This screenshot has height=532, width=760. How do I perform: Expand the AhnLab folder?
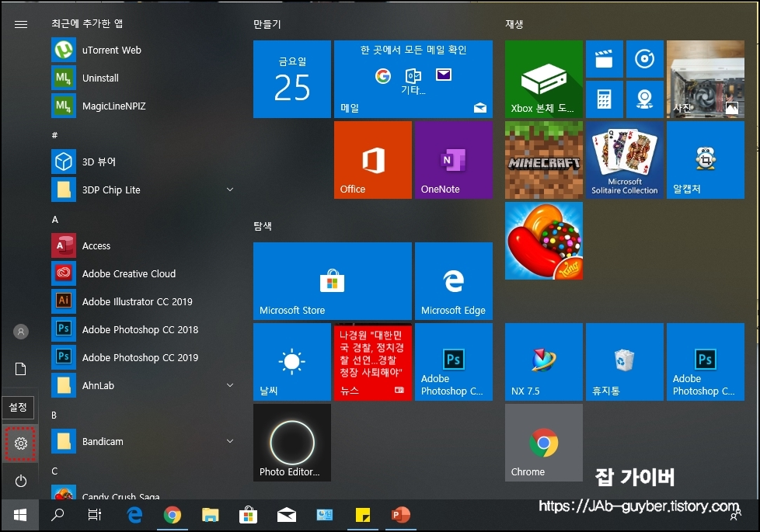coord(230,386)
